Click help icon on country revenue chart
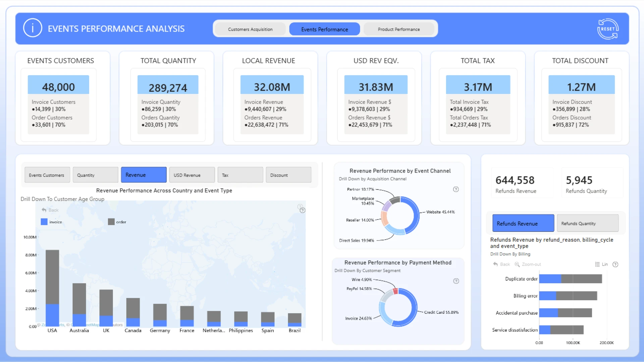The width and height of the screenshot is (644, 362). [x=303, y=210]
